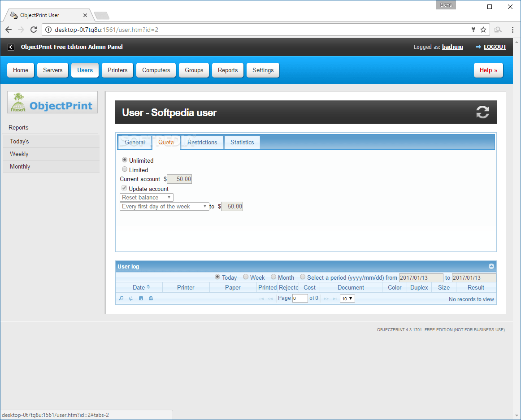The height and width of the screenshot is (420, 521).
Task: Click the print icon in the User log footer
Action: tap(151, 299)
